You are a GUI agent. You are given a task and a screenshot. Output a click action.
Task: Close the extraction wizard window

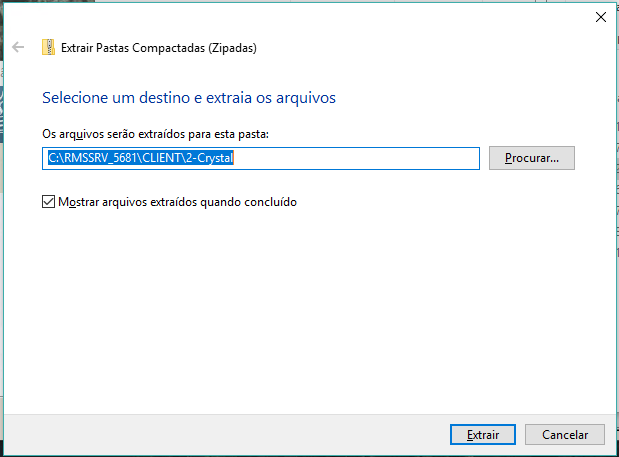coord(600,16)
